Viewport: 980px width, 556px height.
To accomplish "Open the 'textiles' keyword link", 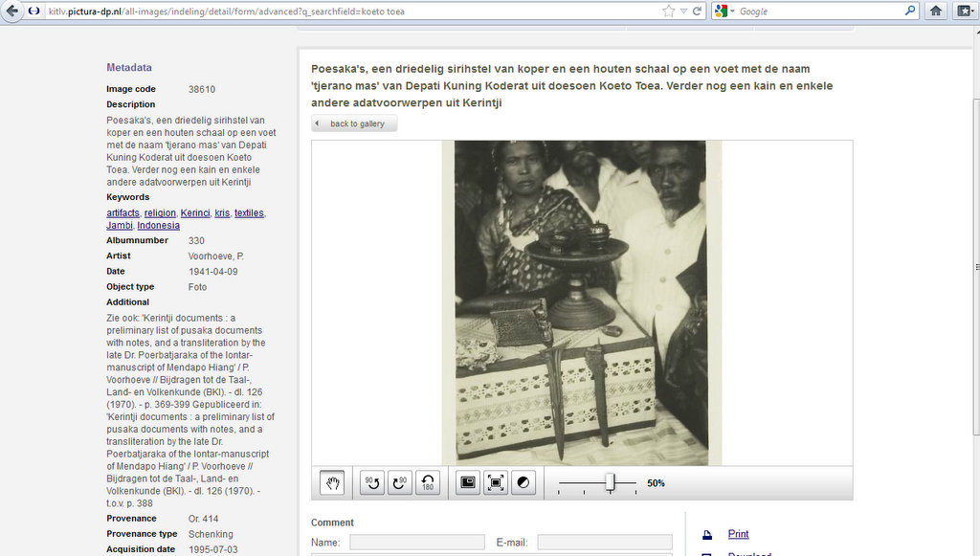I will (x=249, y=213).
